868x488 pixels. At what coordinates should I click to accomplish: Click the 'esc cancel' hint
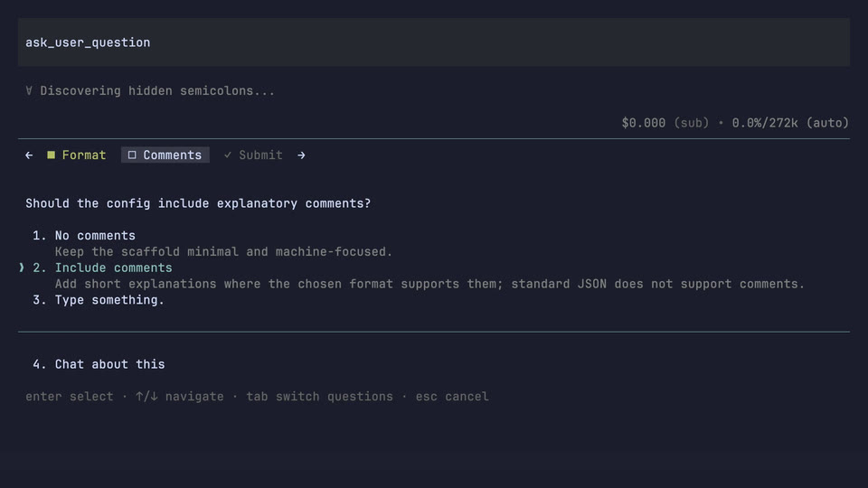[452, 397]
